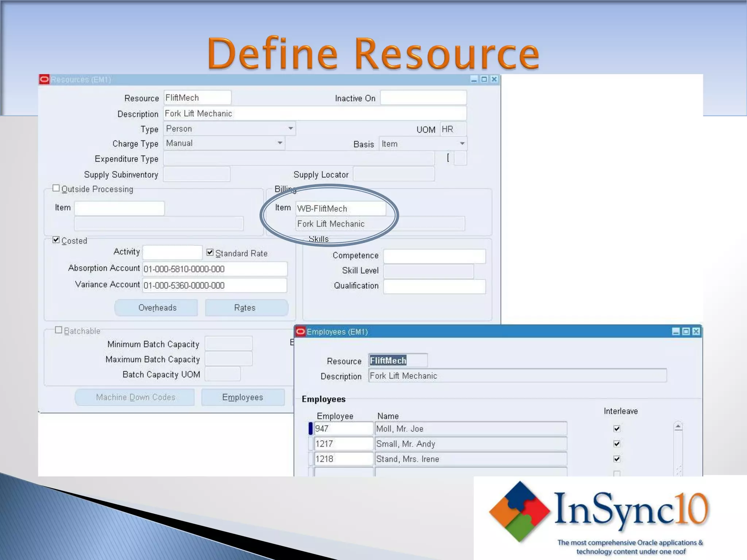Click the Oracle icon in Employees title bar
The height and width of the screenshot is (560, 747).
(301, 331)
